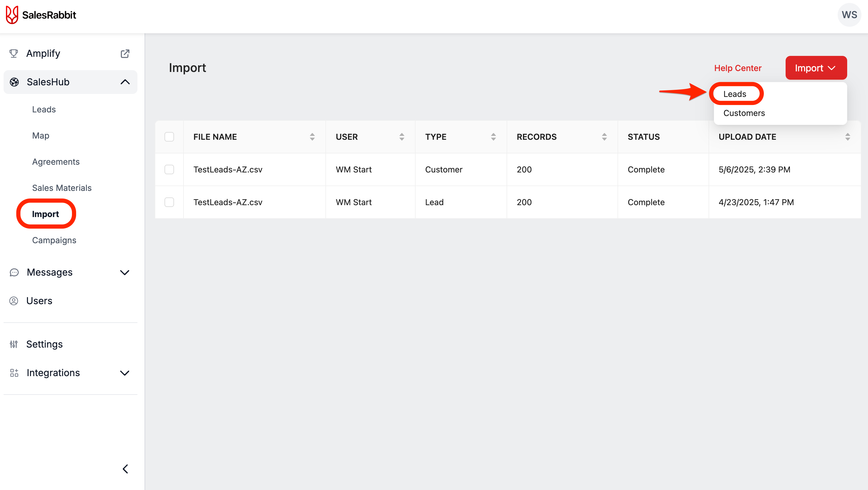Click the FILE NAME column header
The height and width of the screenshot is (490, 868).
[215, 137]
